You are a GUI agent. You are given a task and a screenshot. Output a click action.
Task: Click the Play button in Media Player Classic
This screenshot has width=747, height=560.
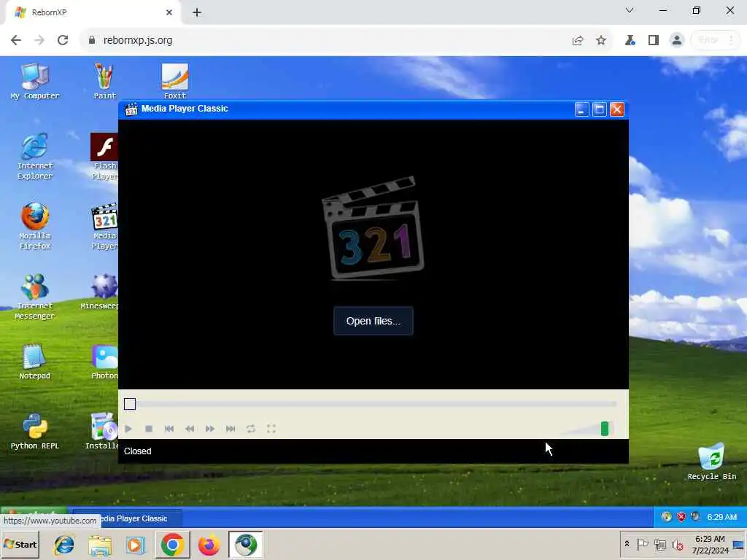[128, 429]
